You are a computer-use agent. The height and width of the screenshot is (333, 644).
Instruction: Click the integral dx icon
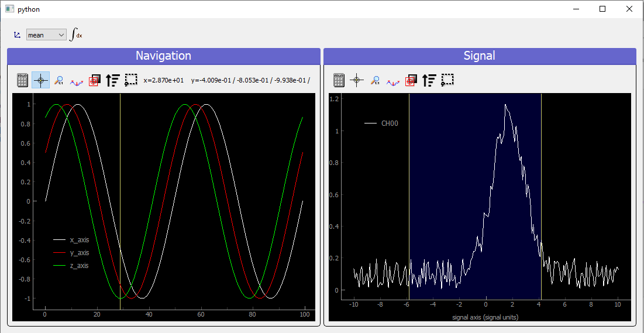click(x=76, y=35)
